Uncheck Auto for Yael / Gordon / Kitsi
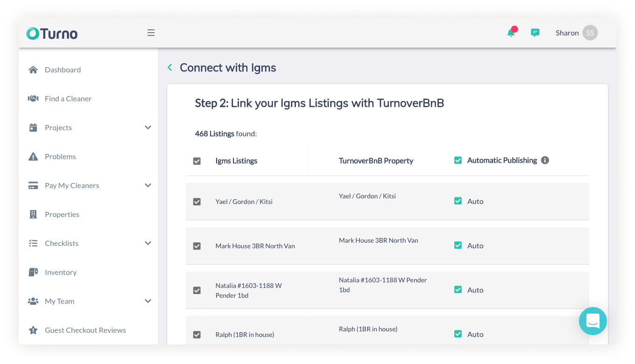The width and height of the screenshot is (635, 364). point(458,201)
